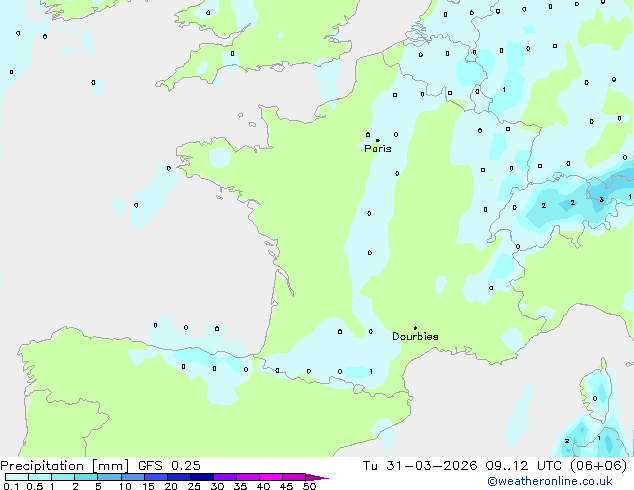Click the legend's 50+ mm arrow tip
This screenshot has width=634, height=490.
click(x=317, y=477)
